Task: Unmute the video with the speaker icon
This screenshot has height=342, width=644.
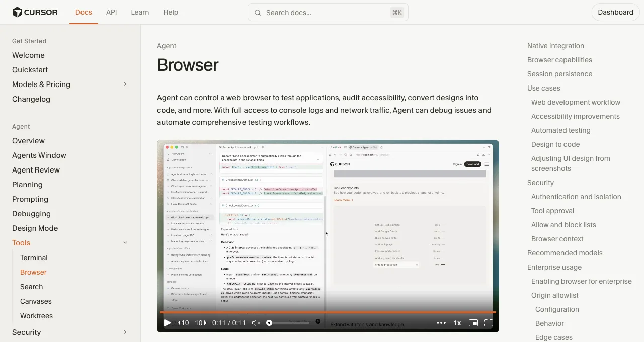Action: click(256, 323)
